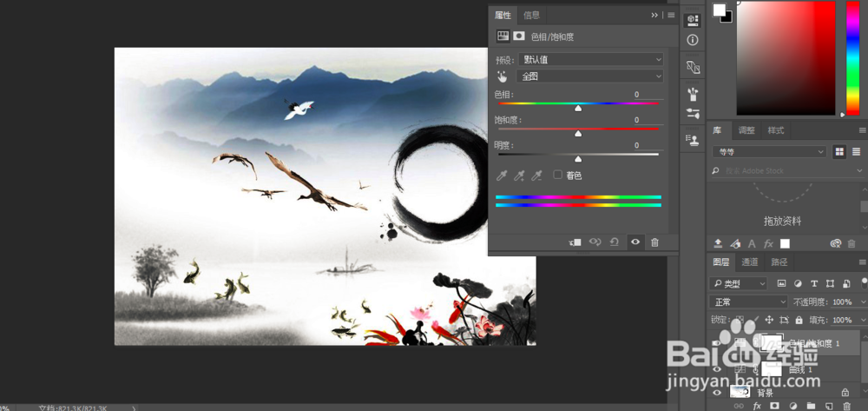Add layer style fx icon in Libraries
This screenshot has width=868, height=411.
(x=768, y=243)
